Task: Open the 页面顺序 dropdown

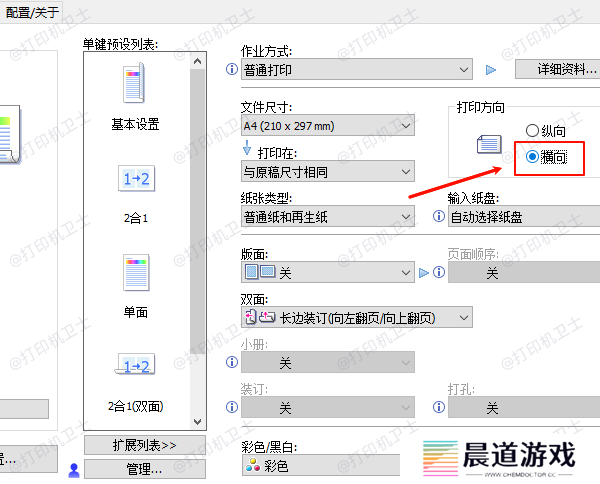Action: [x=524, y=272]
